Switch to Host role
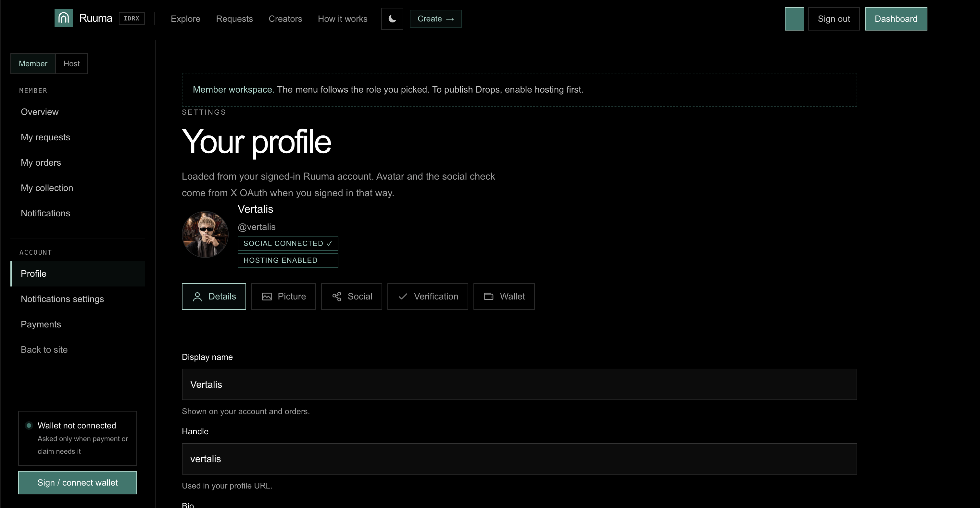This screenshot has width=980, height=508. 71,64
